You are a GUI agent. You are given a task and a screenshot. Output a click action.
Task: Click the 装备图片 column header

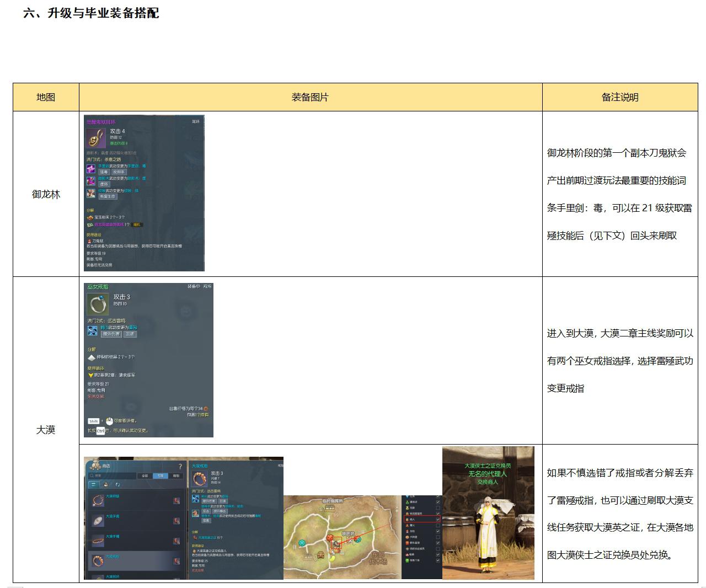coord(310,97)
